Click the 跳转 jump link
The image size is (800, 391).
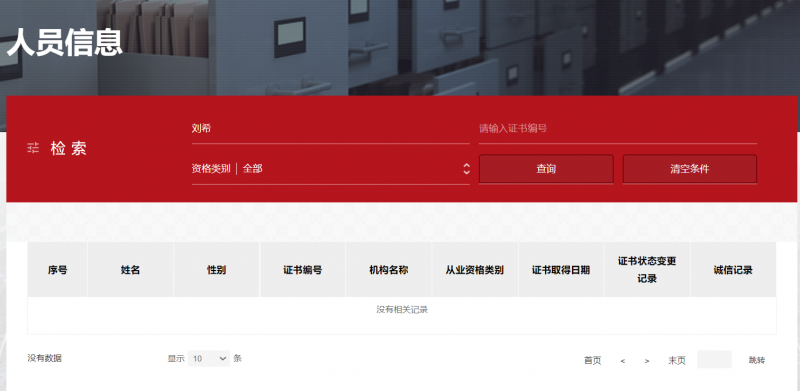(757, 360)
